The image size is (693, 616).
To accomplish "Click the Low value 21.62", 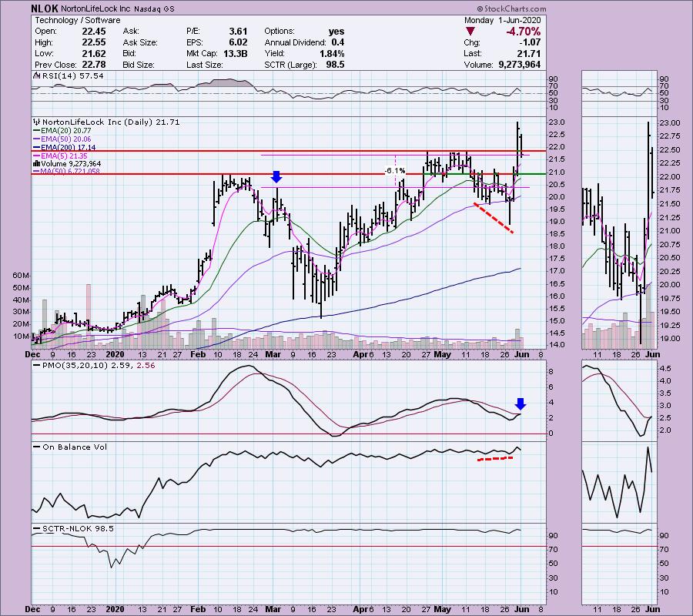I will (94, 53).
